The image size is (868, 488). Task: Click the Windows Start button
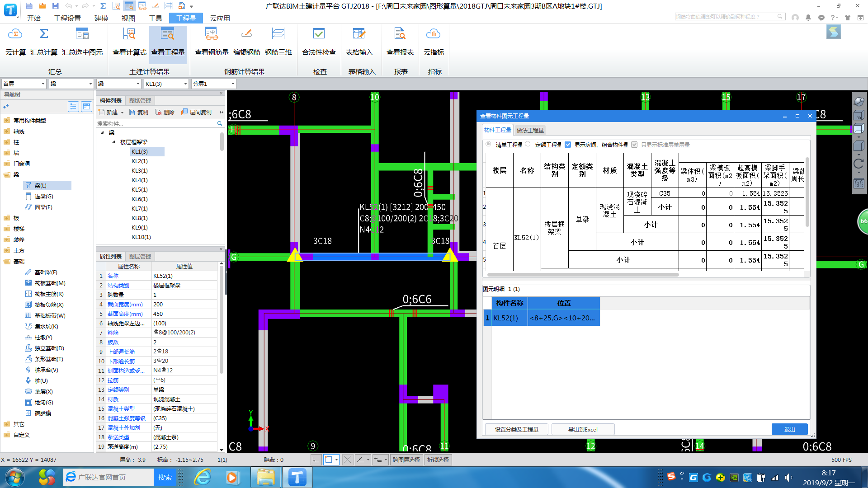click(14, 477)
